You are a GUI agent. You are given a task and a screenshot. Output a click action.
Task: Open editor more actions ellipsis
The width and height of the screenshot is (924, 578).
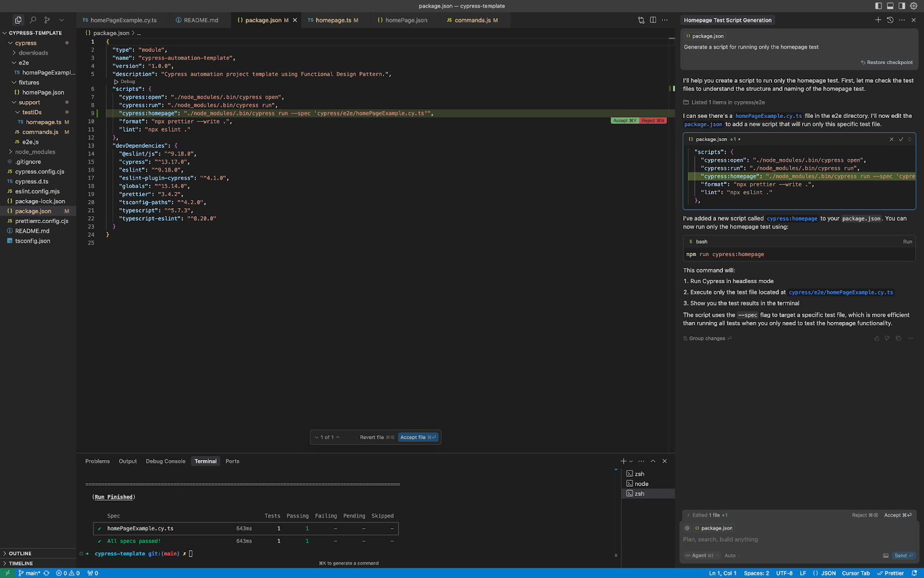[665, 20]
